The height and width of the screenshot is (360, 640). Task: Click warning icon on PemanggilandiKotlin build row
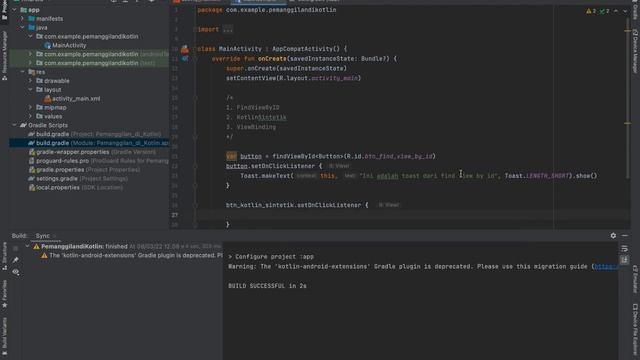36,247
